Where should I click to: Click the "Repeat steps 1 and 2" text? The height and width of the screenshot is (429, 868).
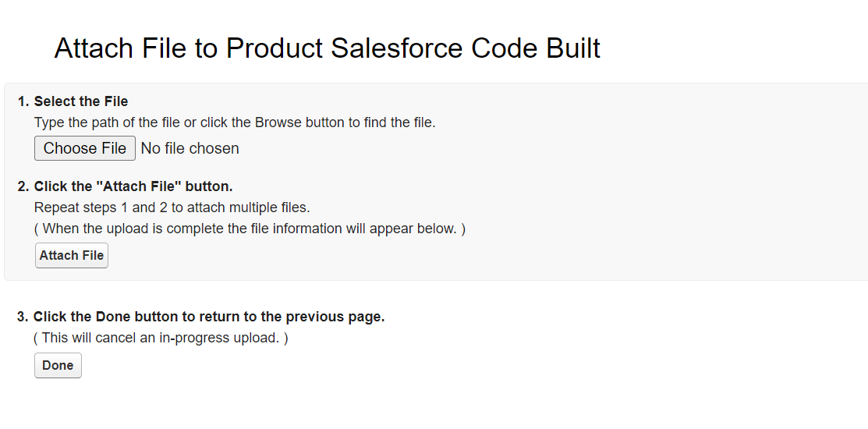tap(172, 207)
